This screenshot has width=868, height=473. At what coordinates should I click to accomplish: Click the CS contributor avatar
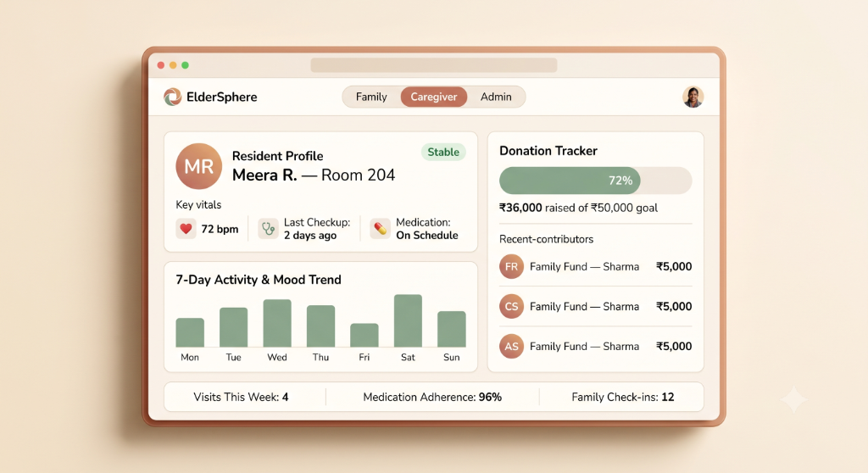pyautogui.click(x=511, y=306)
